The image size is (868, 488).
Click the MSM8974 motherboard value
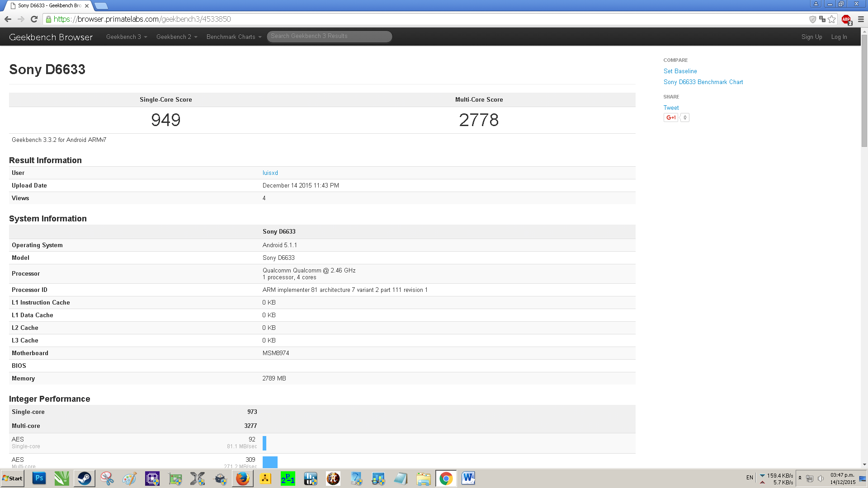pyautogui.click(x=275, y=353)
